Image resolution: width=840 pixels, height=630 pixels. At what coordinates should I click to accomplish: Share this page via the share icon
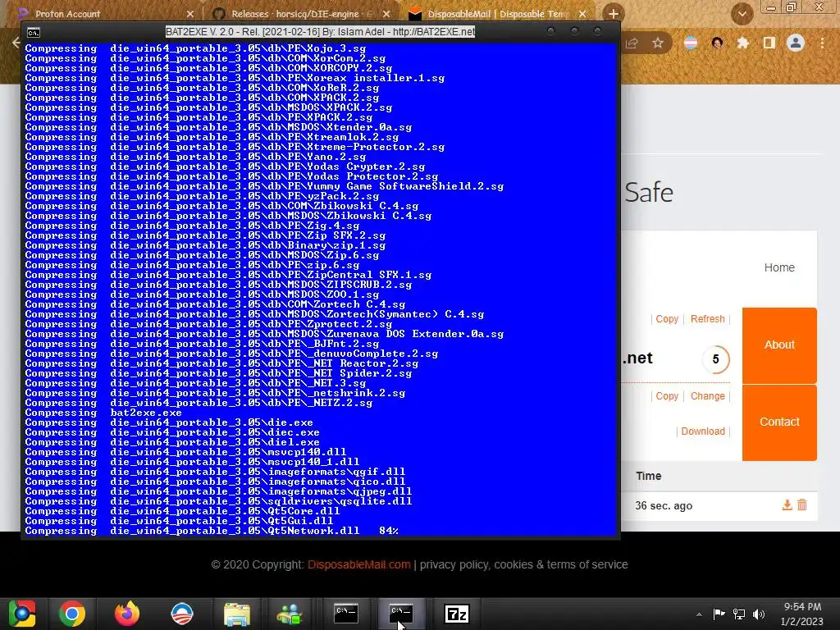(x=632, y=43)
